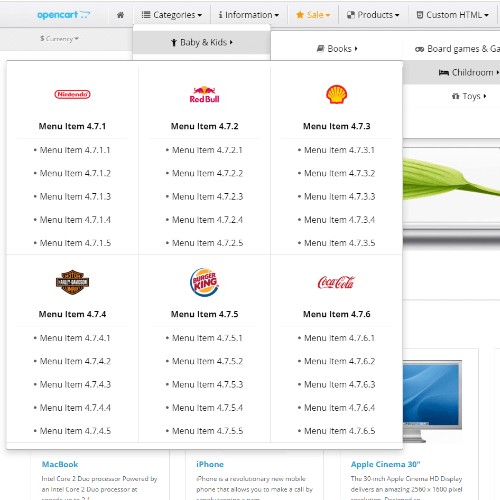Open the Products menu
Viewport: 500px width, 500px height.
(373, 15)
